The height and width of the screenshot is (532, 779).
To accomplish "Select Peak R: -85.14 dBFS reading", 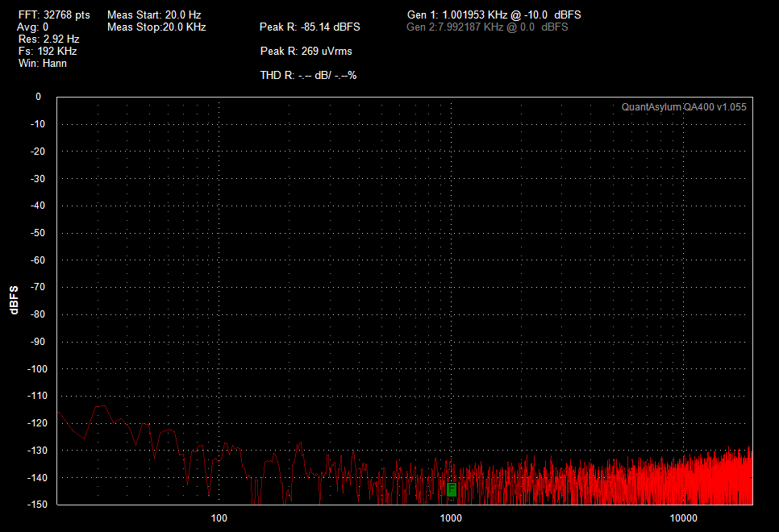I will [310, 27].
